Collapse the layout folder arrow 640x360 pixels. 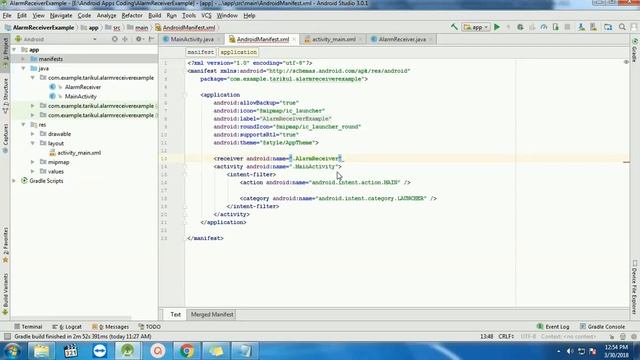point(33,143)
